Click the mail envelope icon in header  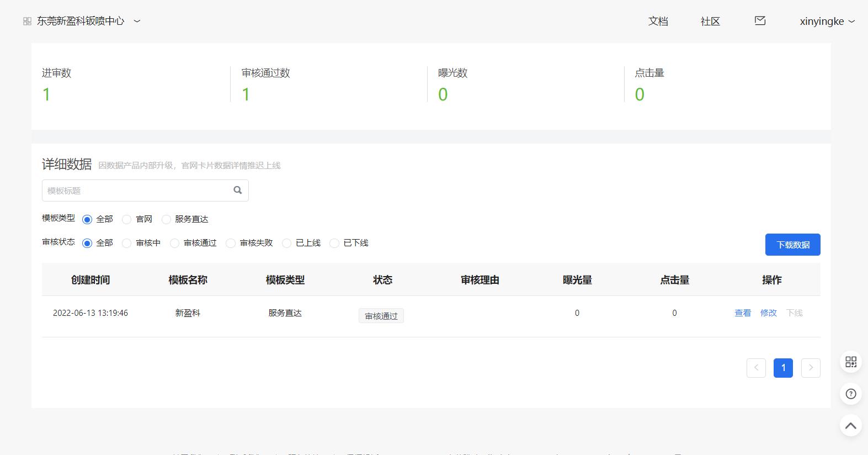[760, 21]
